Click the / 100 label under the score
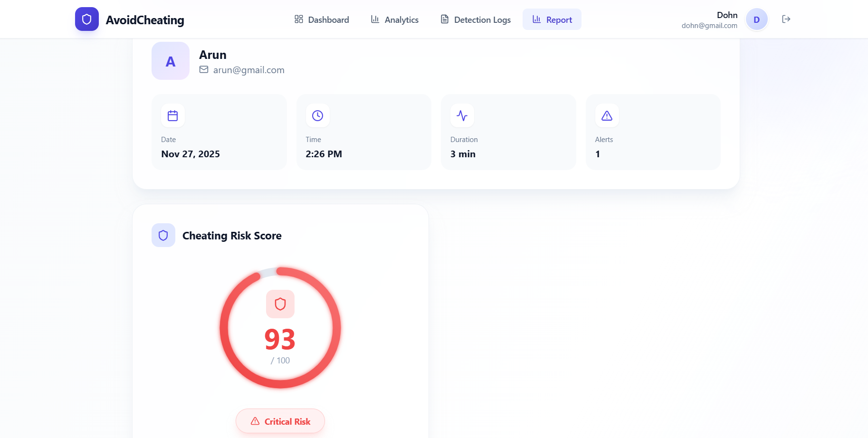The image size is (868, 438). [x=280, y=361]
